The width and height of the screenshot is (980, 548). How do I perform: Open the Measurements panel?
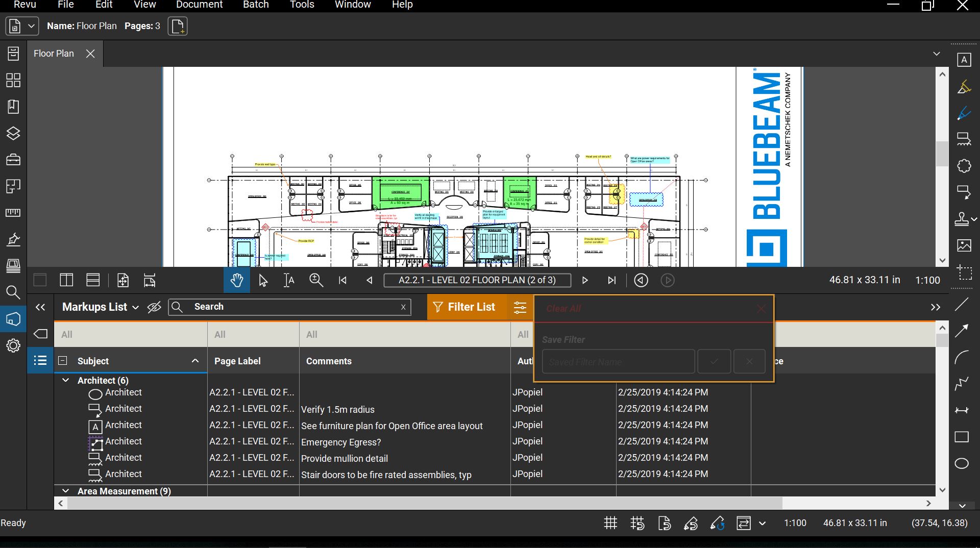[x=13, y=213]
